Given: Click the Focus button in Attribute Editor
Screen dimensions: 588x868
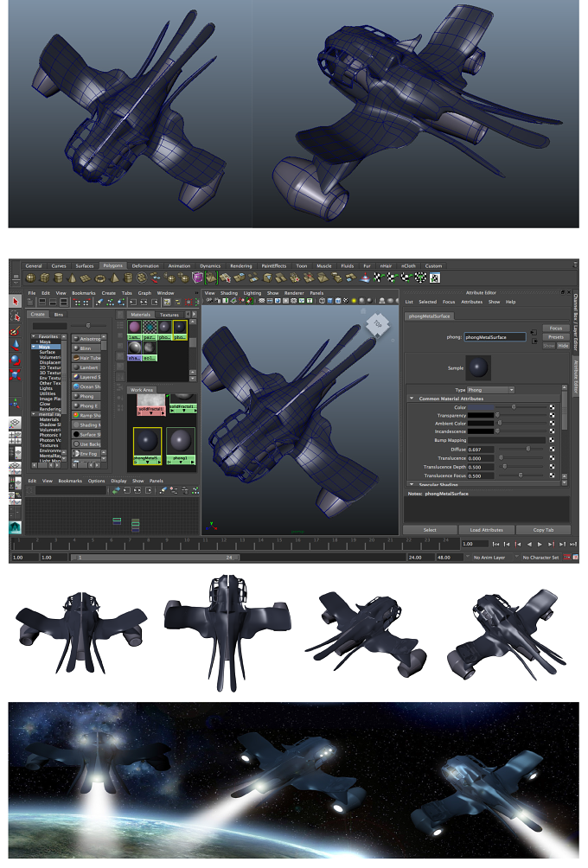Looking at the screenshot, I should [556, 328].
